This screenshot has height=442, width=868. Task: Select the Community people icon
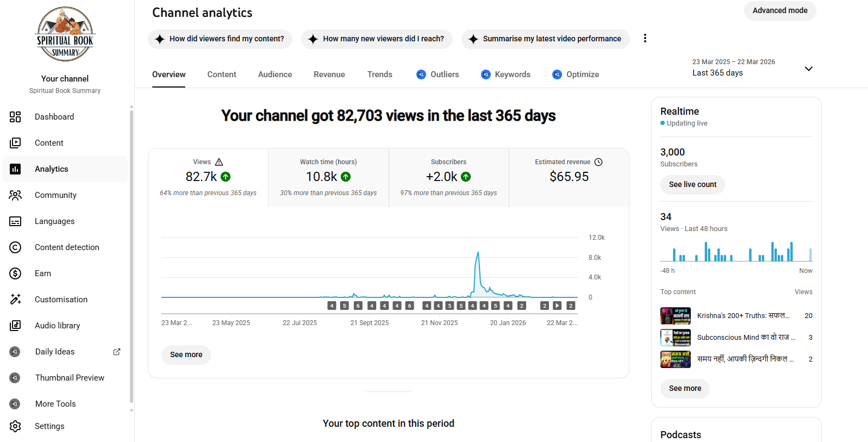[x=15, y=195]
